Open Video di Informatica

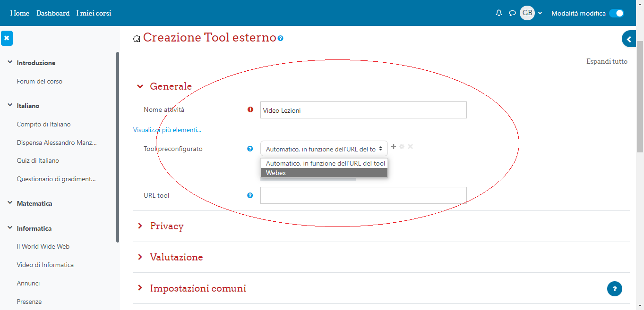click(45, 265)
